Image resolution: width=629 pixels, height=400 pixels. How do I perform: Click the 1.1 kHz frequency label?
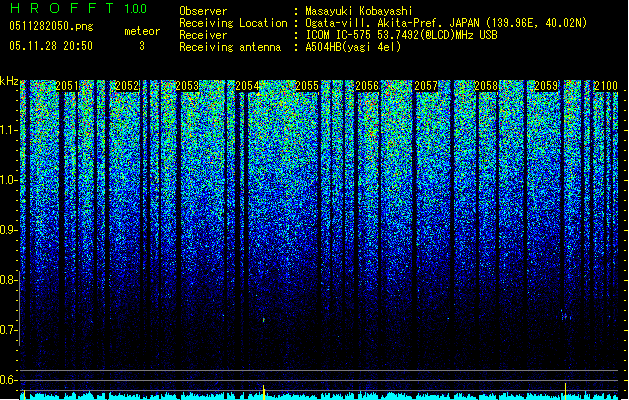(x=9, y=130)
